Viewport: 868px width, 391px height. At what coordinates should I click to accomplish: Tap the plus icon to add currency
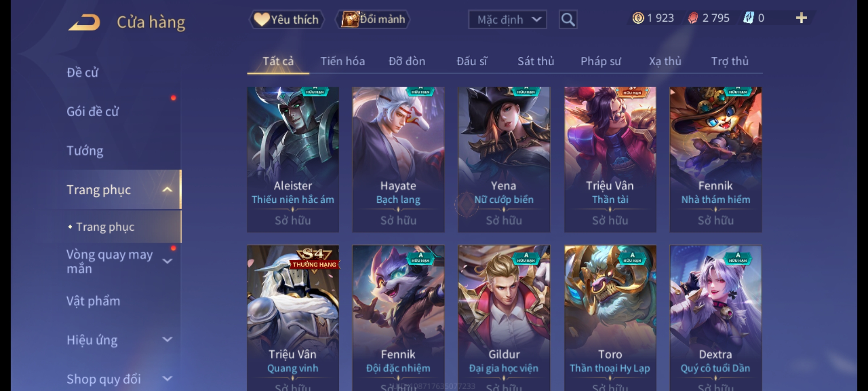tap(801, 18)
